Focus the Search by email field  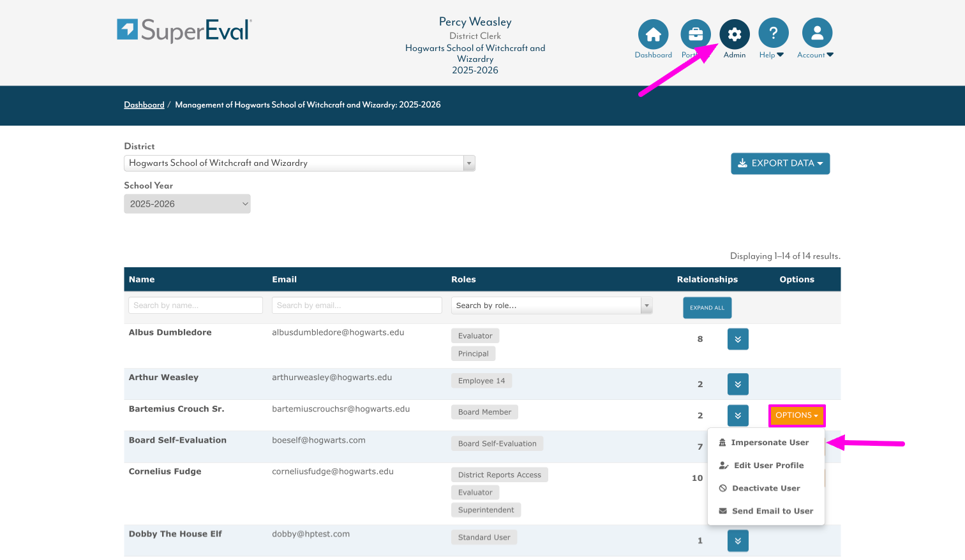[357, 306]
